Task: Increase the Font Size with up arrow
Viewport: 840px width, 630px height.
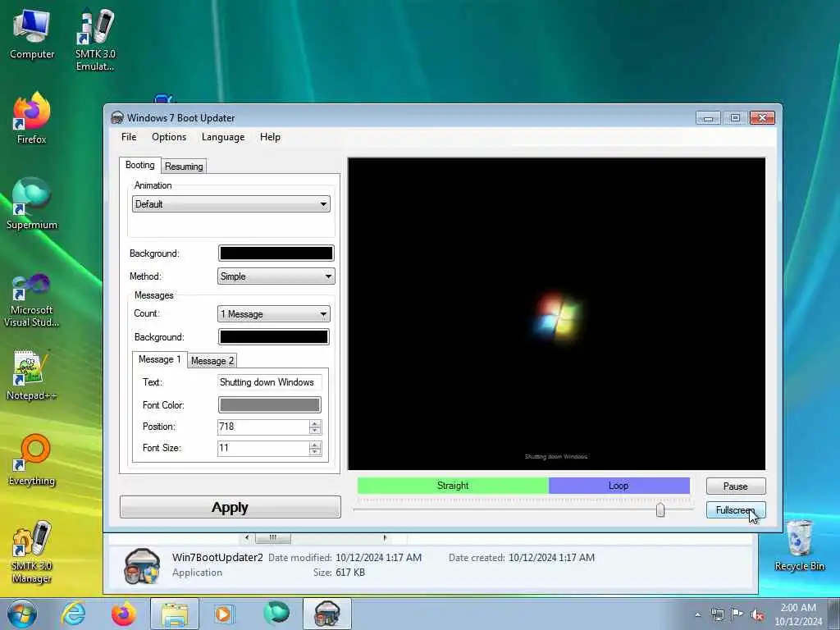Action: click(315, 445)
